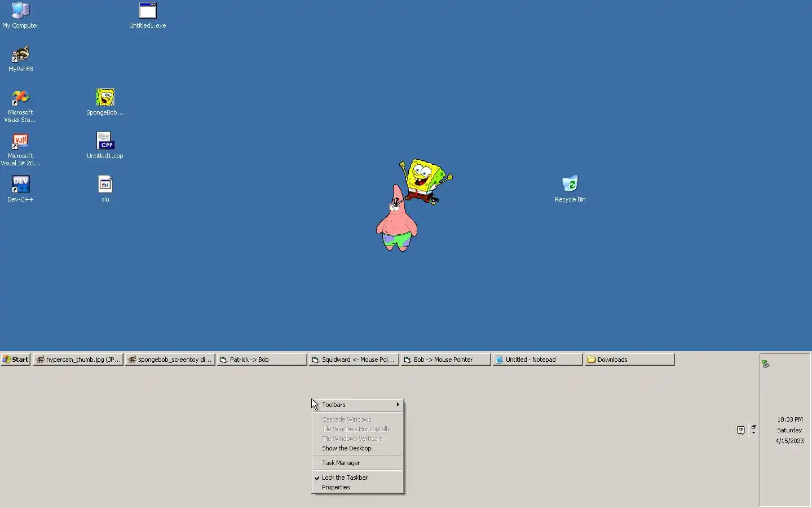The image size is (812, 508).
Task: Select the MyPal 68 browser shortcut
Action: pyautogui.click(x=20, y=59)
